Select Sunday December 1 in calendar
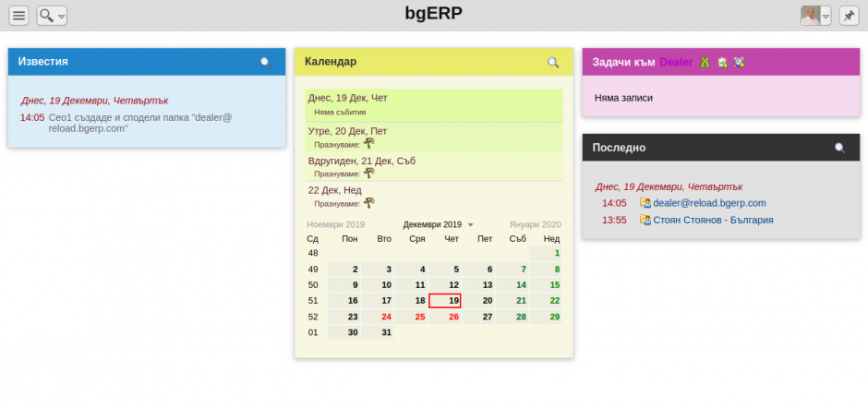The image size is (868, 408). [x=546, y=253]
